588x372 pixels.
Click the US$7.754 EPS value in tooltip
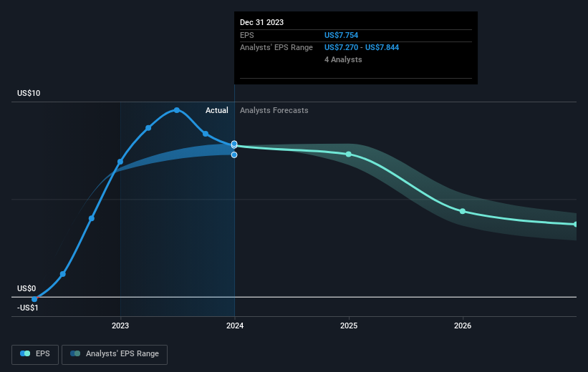pos(341,35)
